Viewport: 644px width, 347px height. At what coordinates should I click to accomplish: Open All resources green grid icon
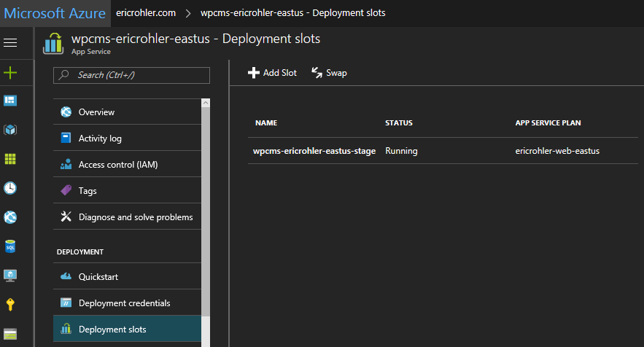10,159
